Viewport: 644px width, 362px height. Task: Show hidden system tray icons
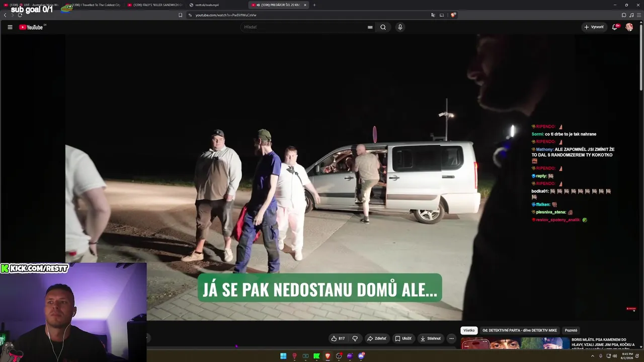click(593, 356)
